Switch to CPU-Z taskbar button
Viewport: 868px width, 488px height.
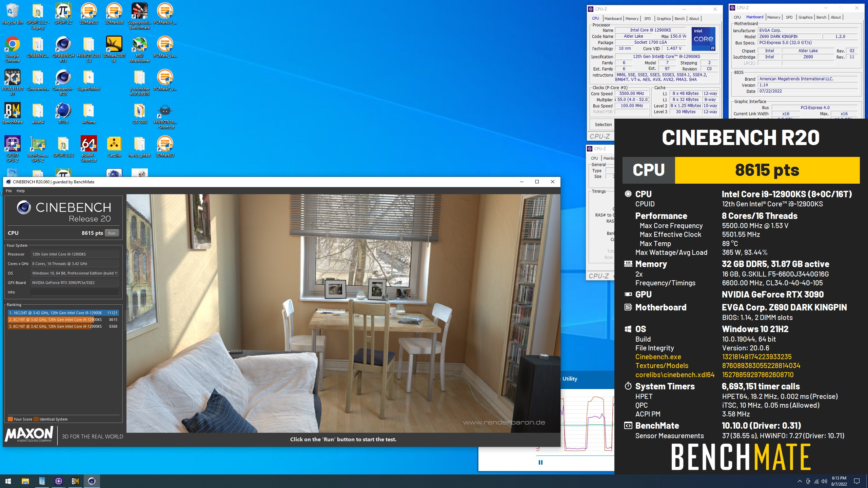click(x=59, y=481)
